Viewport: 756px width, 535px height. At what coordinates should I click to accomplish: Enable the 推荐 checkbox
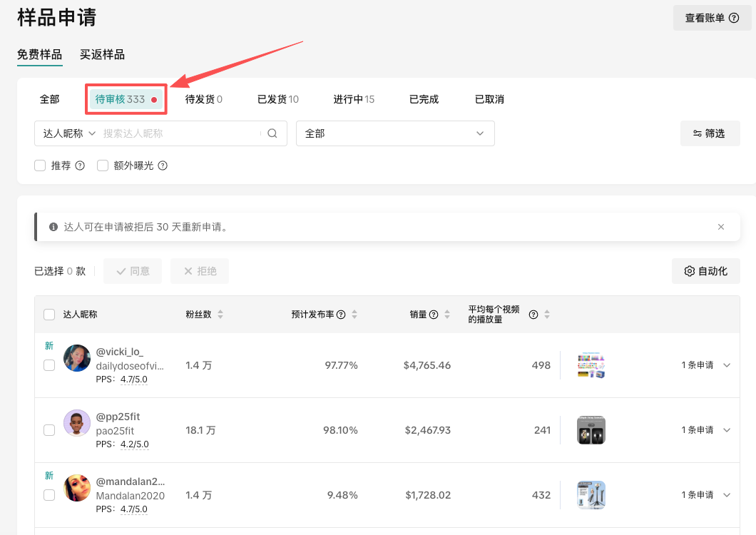click(x=40, y=165)
